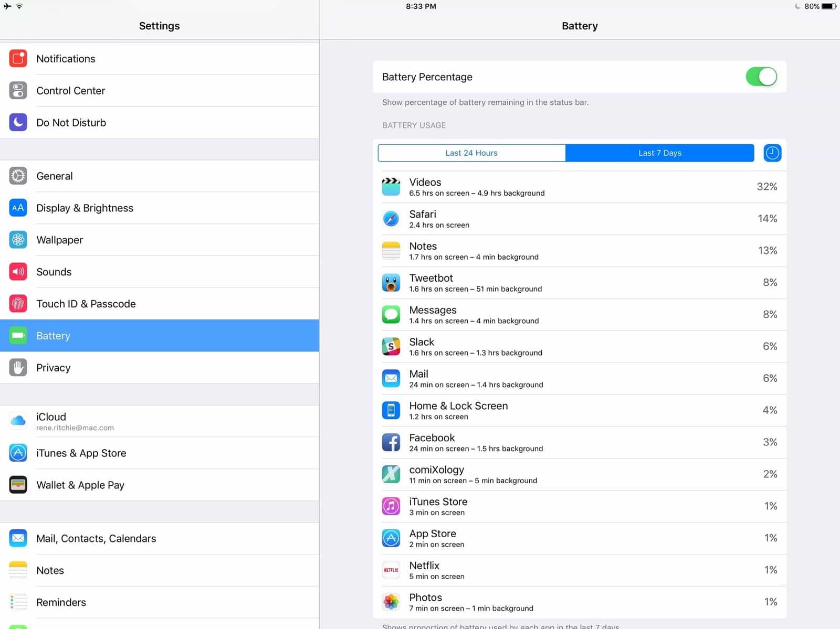Tap the 8:33 PM status bar clock
840x629 pixels.
pos(421,6)
